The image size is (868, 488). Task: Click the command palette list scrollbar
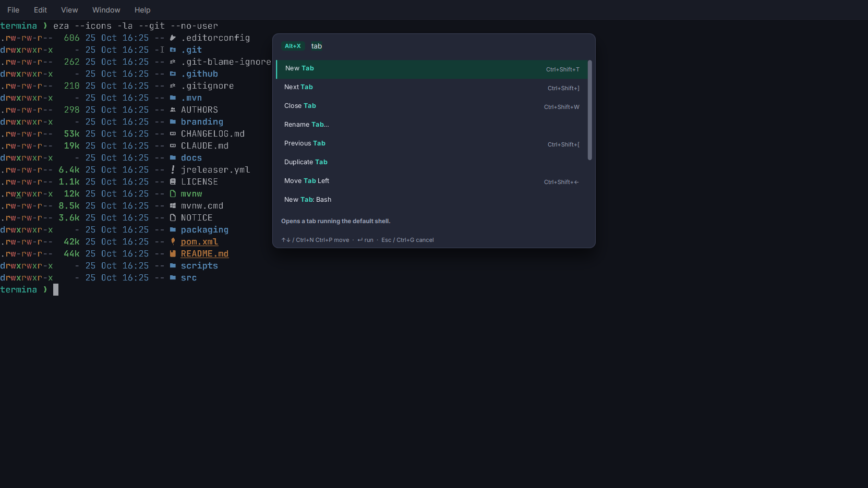[x=590, y=110]
